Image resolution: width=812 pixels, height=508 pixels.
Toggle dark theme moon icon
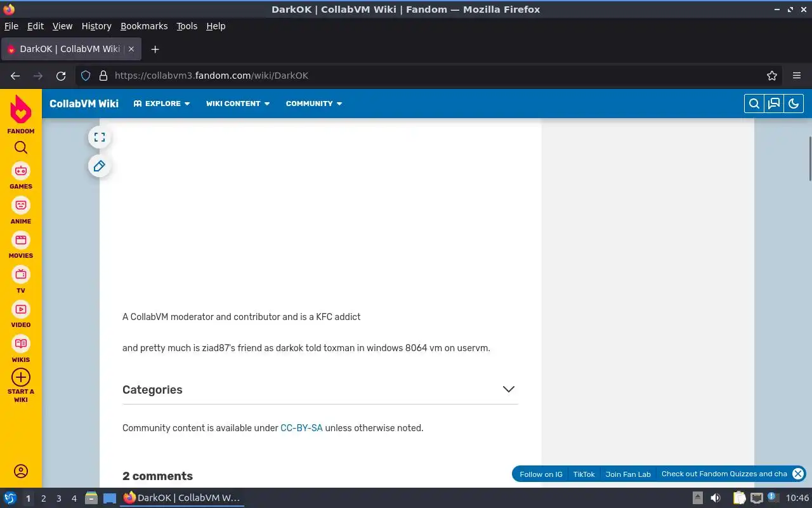[x=794, y=104]
